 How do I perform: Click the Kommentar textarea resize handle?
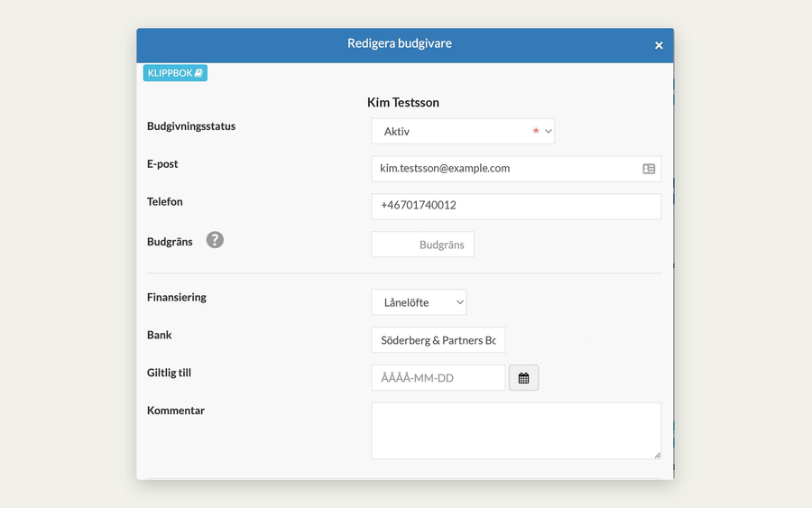[x=657, y=455]
